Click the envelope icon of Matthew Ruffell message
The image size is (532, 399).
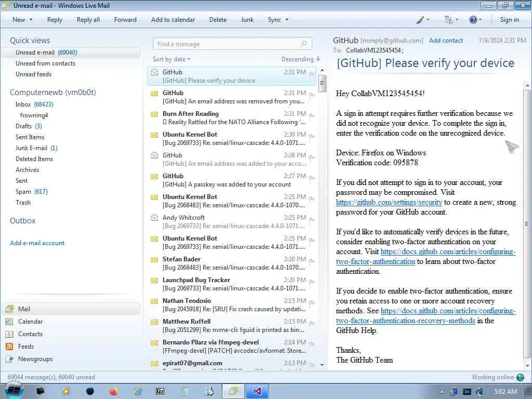click(154, 322)
